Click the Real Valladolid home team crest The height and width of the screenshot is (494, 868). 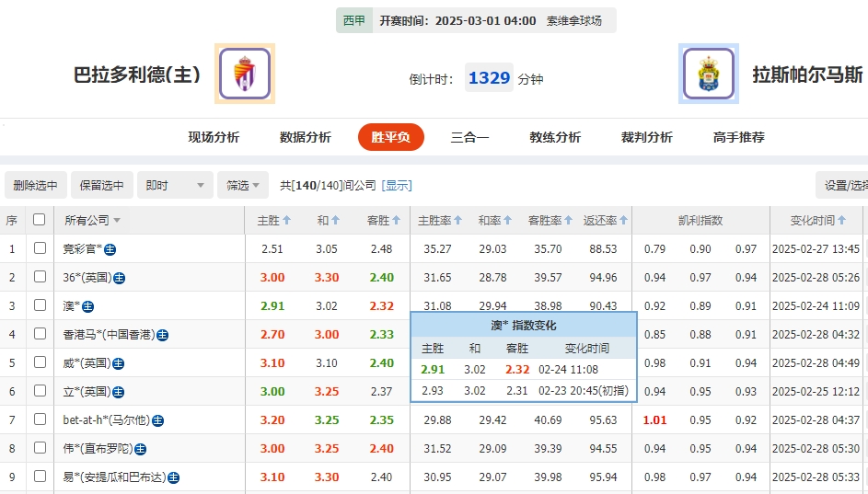pos(245,74)
